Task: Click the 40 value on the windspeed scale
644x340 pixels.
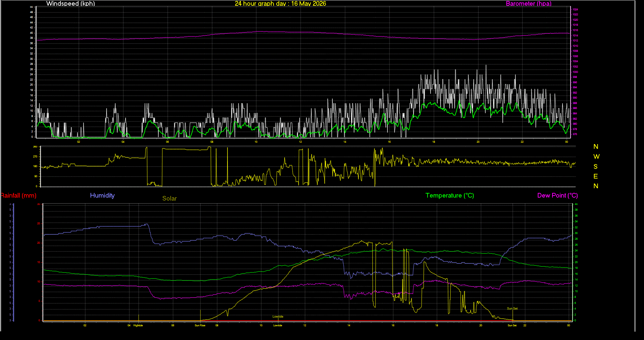Action: pyautogui.click(x=32, y=33)
